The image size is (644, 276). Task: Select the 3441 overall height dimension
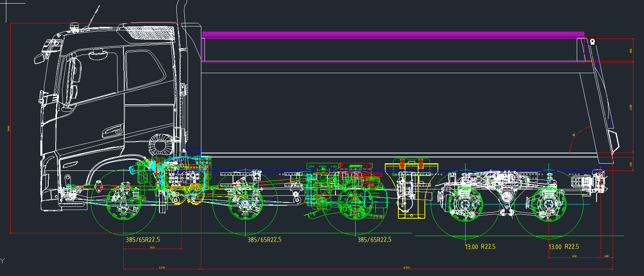(x=8, y=128)
